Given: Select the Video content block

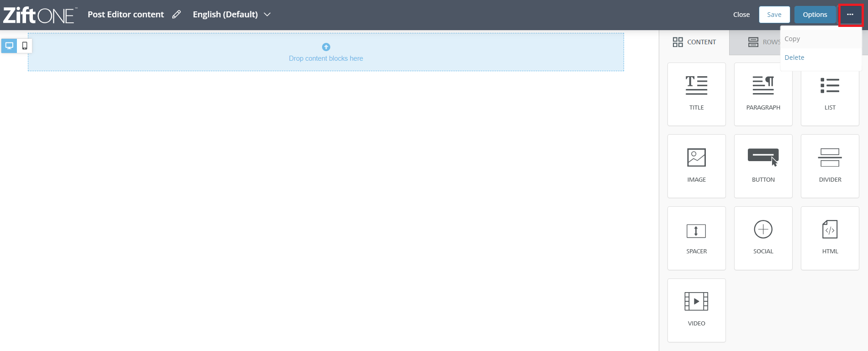Looking at the screenshot, I should click(x=697, y=310).
